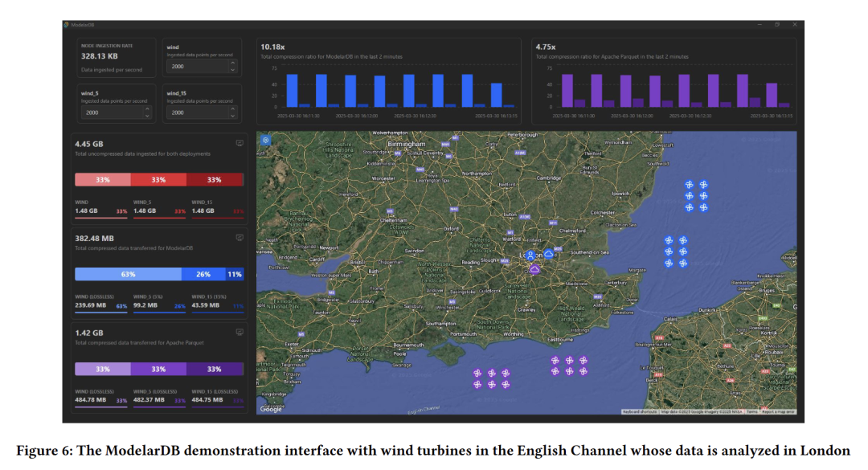Open the map Terms link
Viewport: 868px width, 470px height.
(751, 412)
